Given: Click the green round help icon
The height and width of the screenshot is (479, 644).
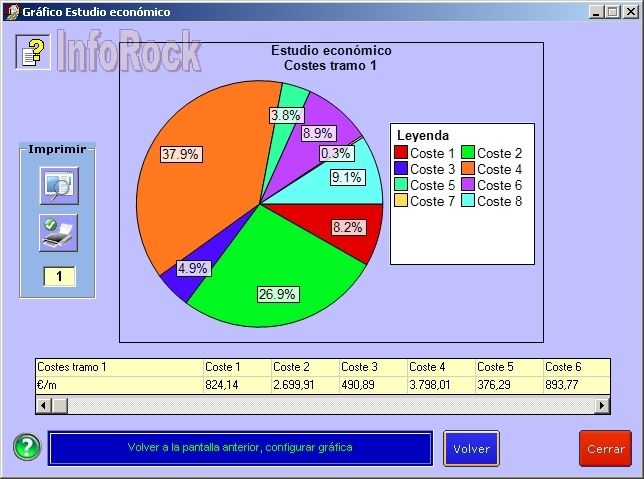Looking at the screenshot, I should tap(27, 448).
